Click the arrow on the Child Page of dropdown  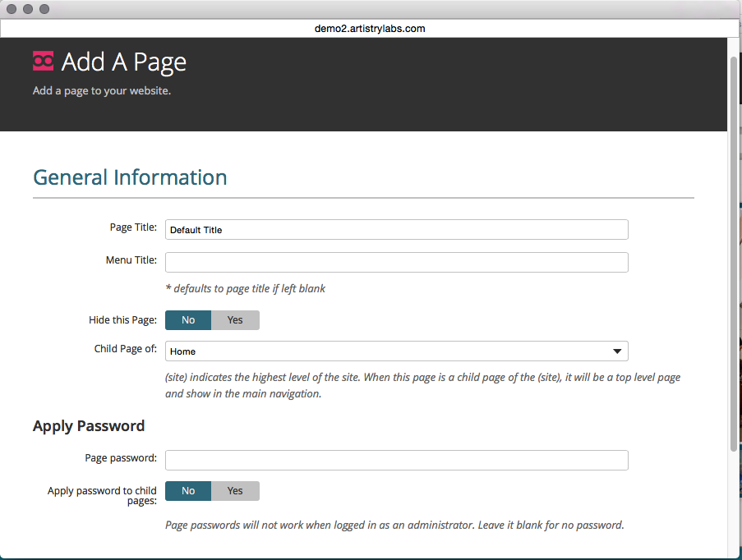[617, 351]
